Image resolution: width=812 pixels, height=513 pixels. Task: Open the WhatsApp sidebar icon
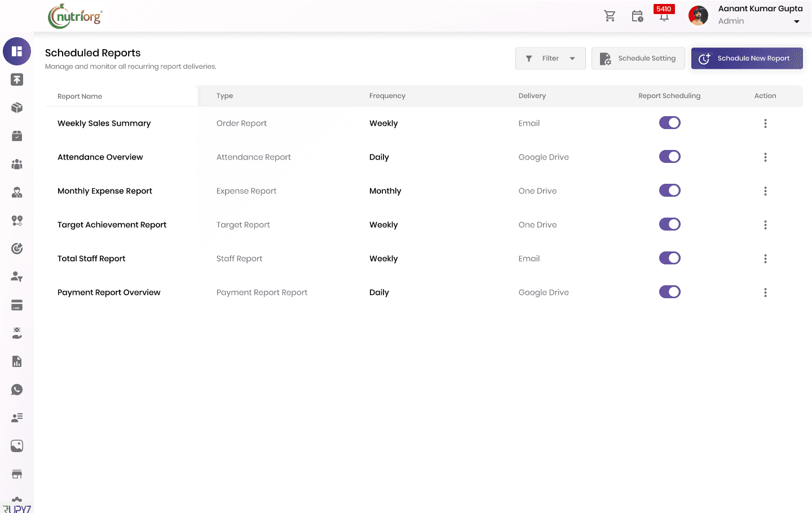point(17,390)
